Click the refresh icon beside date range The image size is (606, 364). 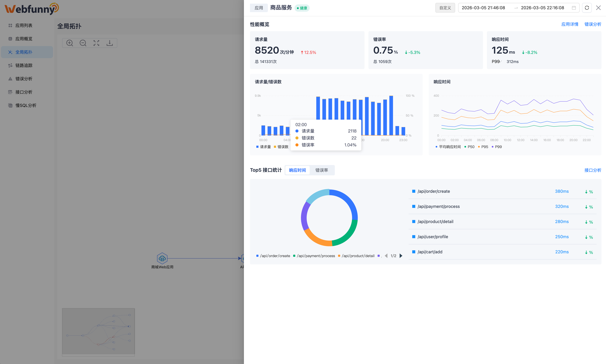tap(587, 8)
